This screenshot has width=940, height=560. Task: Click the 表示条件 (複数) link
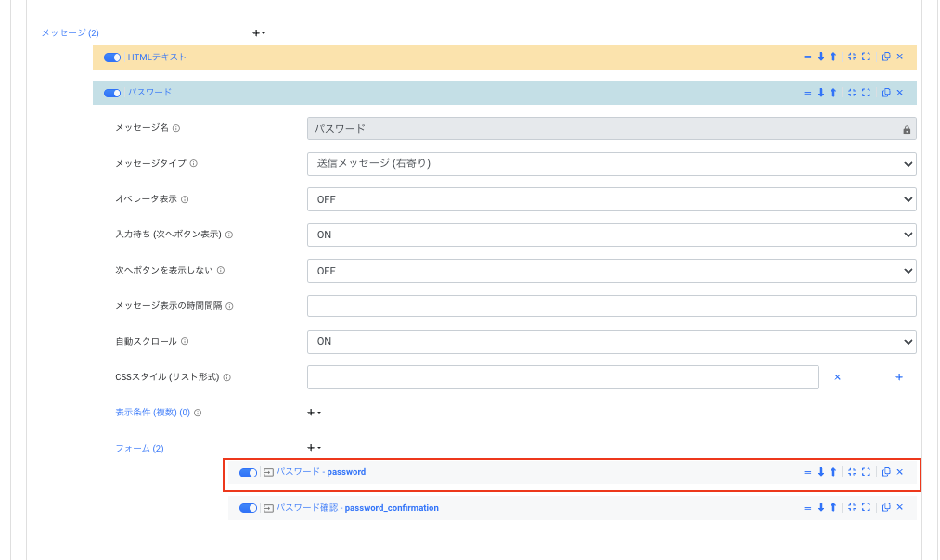(x=151, y=413)
